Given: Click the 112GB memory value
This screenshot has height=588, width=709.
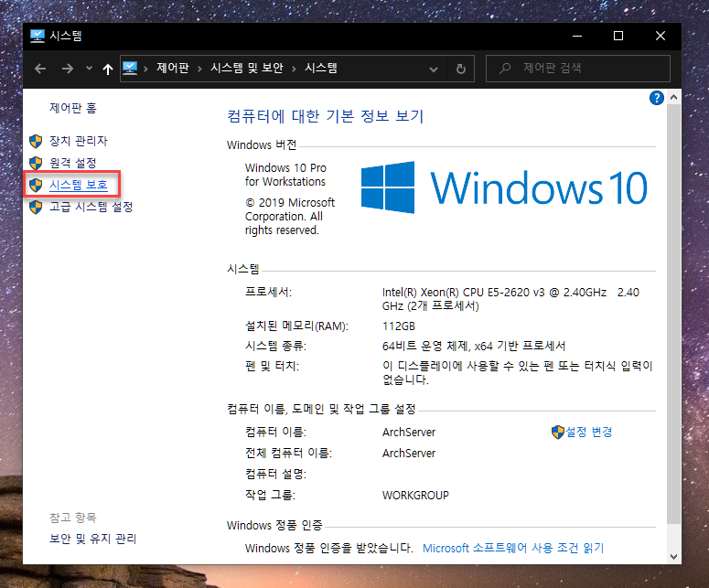Looking at the screenshot, I should click(x=398, y=326).
